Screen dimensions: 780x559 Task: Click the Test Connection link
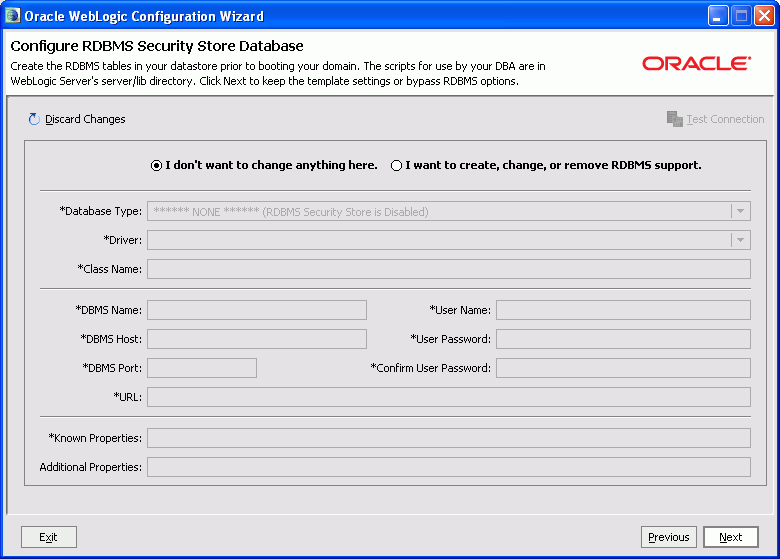pos(725,119)
